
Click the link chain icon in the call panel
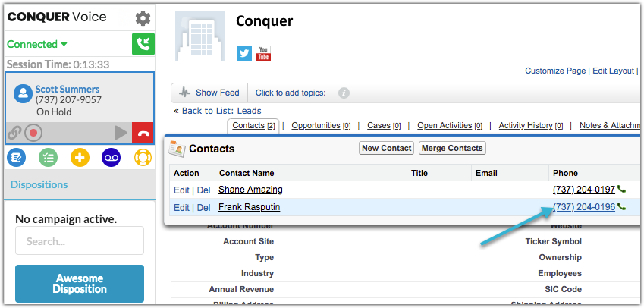click(x=14, y=133)
